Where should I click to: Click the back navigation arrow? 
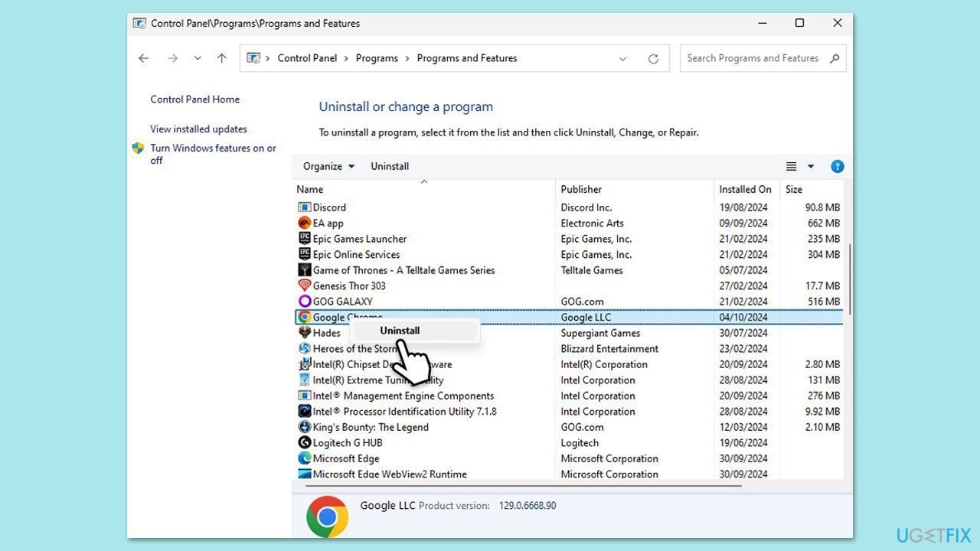[143, 58]
